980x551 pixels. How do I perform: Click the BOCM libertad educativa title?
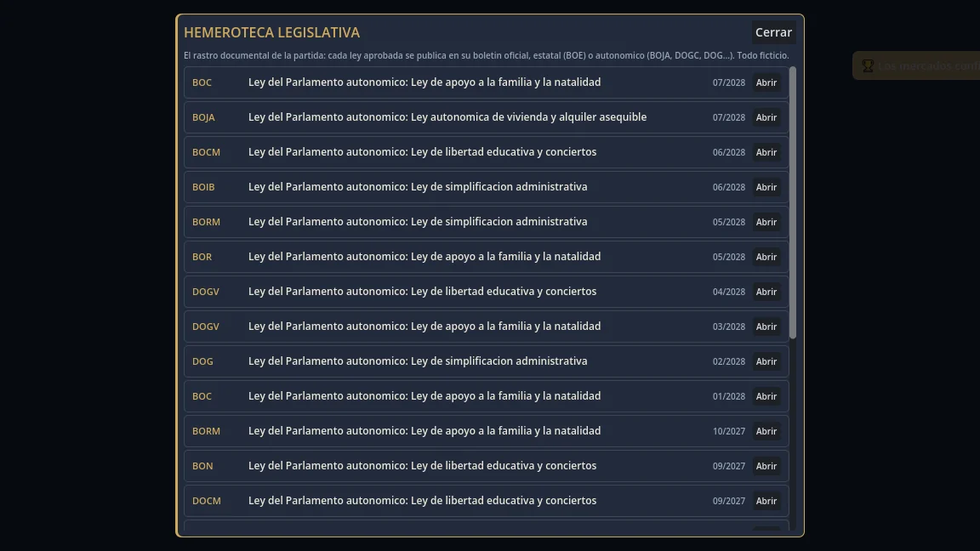[423, 152]
